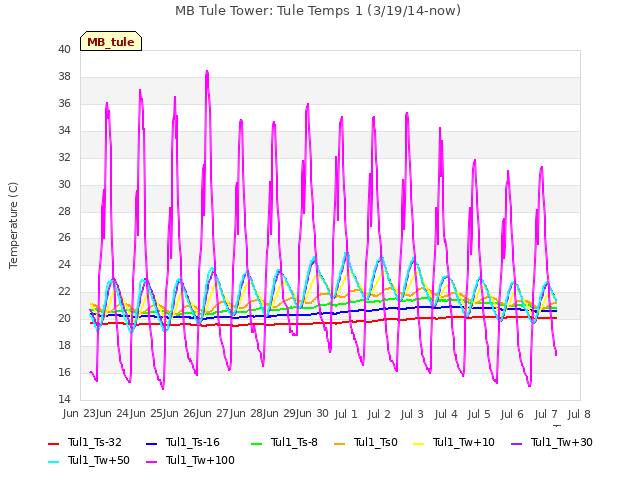Click the Temperature (C) axis label

tap(13, 225)
